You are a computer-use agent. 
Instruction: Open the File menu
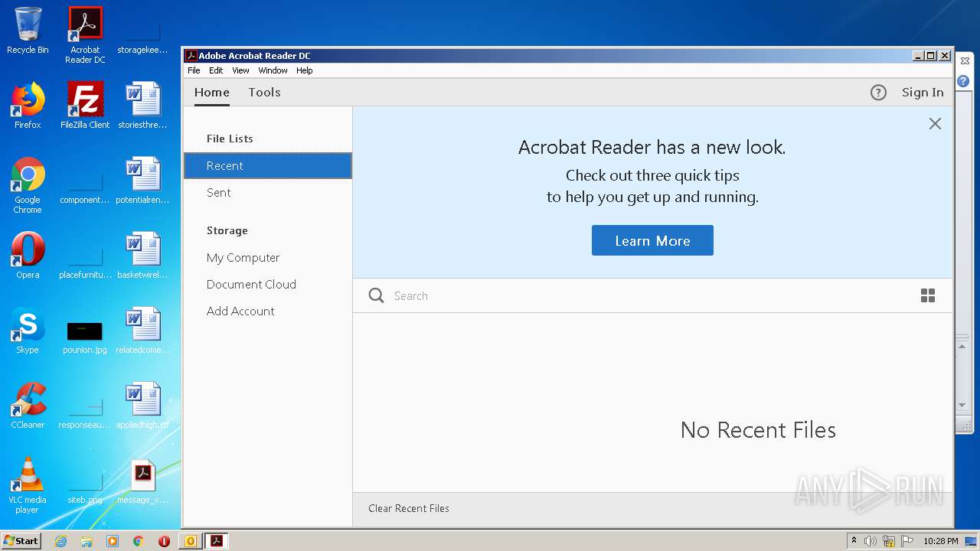point(194,70)
